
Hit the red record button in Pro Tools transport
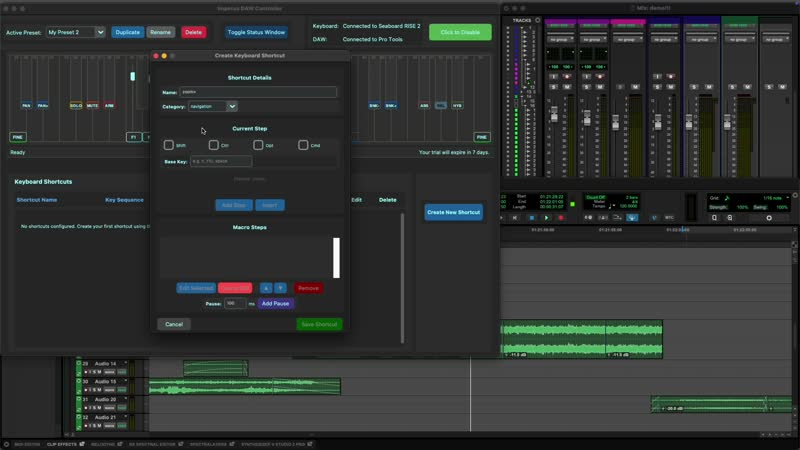click(x=561, y=218)
